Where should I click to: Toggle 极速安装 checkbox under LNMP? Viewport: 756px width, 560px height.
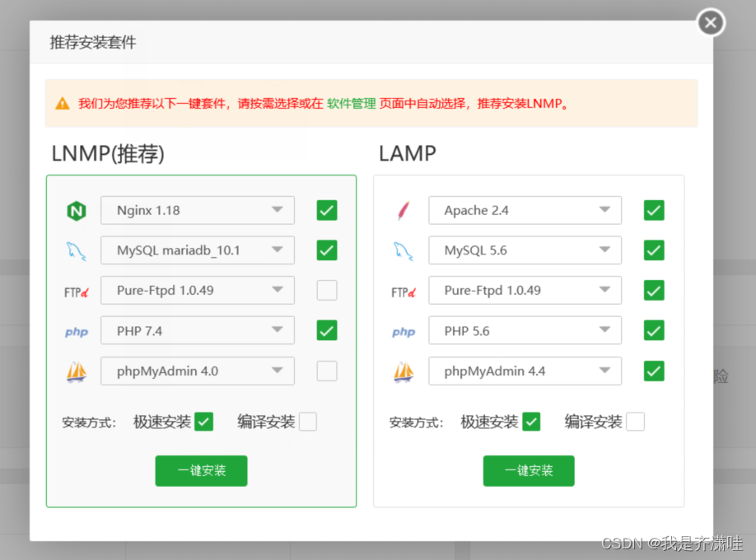coord(204,422)
